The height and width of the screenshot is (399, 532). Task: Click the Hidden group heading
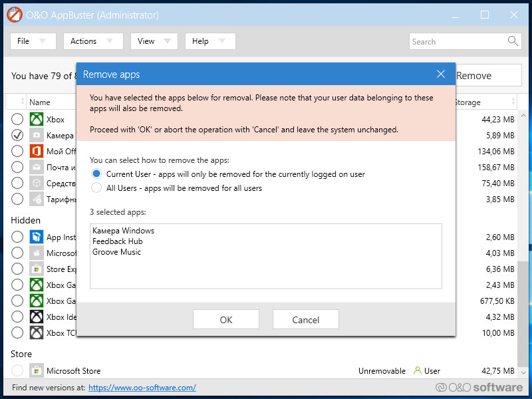[25, 220]
